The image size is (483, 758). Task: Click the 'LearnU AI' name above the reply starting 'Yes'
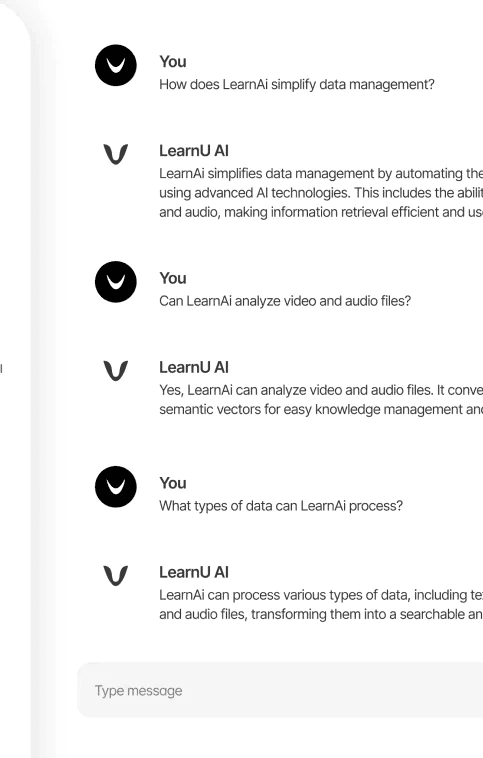[194, 367]
